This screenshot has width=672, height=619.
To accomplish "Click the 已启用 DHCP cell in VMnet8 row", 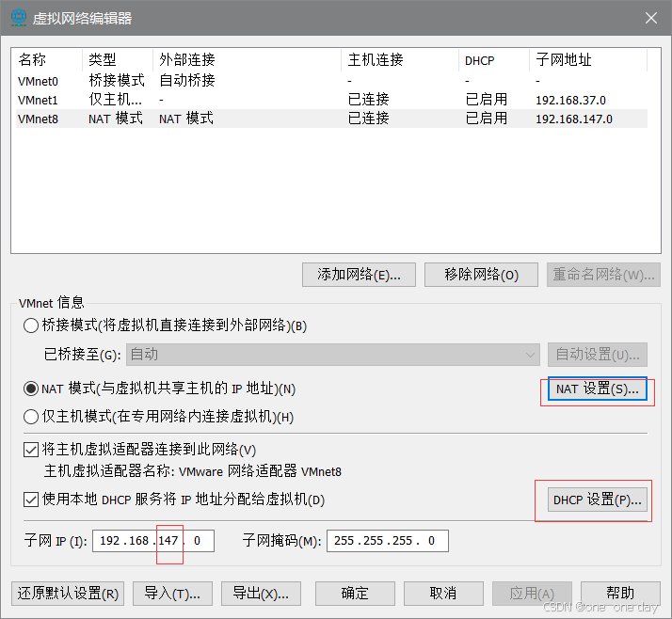I will (x=487, y=119).
